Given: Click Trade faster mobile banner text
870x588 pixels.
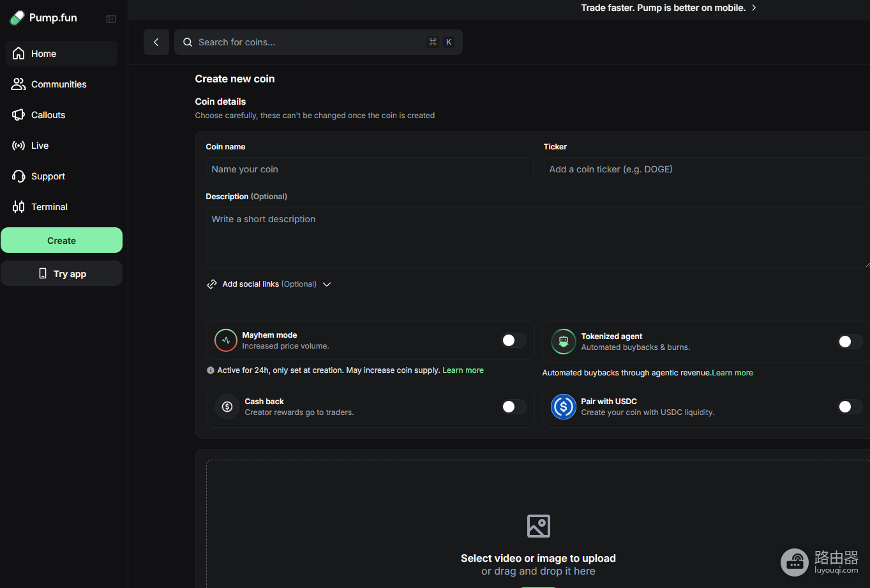Looking at the screenshot, I should (x=663, y=8).
